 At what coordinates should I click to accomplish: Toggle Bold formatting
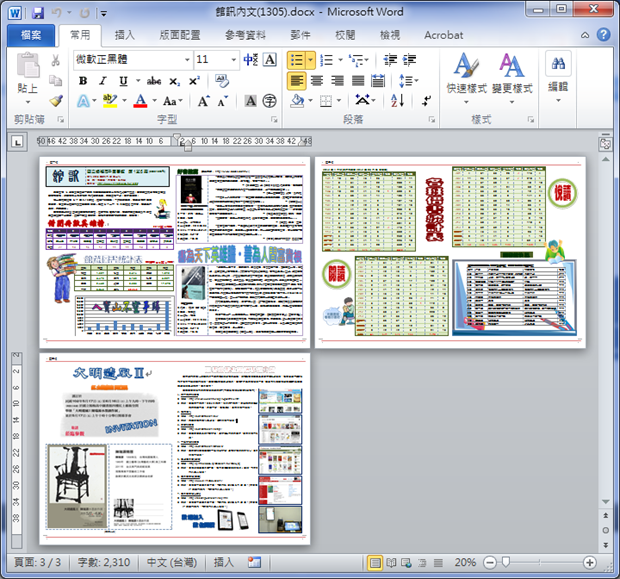(x=83, y=81)
